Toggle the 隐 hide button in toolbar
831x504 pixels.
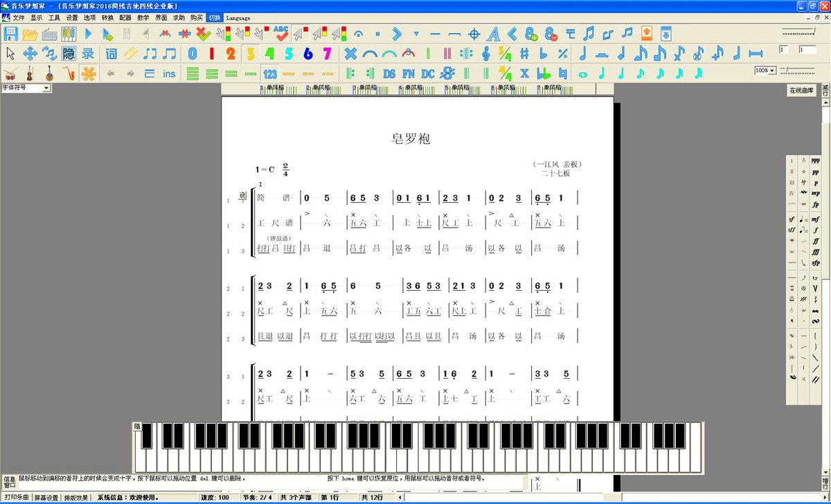click(x=69, y=53)
